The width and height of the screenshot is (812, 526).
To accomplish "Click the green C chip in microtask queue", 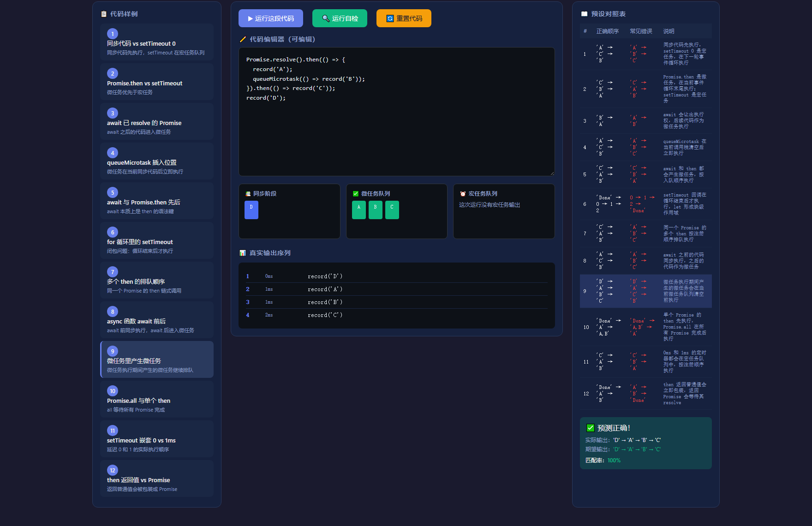I will (392, 210).
